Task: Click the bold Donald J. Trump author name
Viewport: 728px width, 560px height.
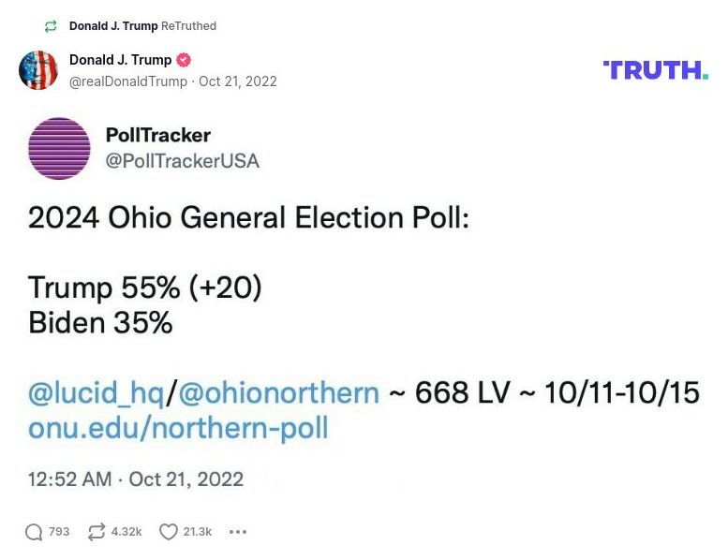Action: coord(120,60)
